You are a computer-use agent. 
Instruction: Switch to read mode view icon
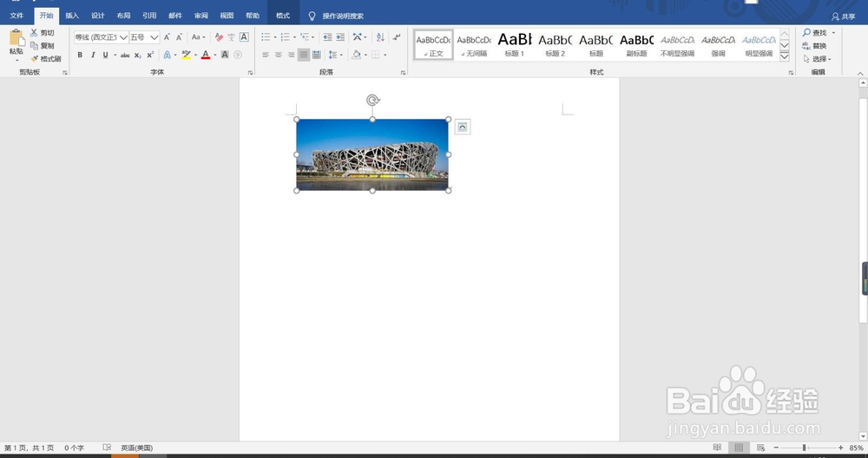(x=718, y=448)
